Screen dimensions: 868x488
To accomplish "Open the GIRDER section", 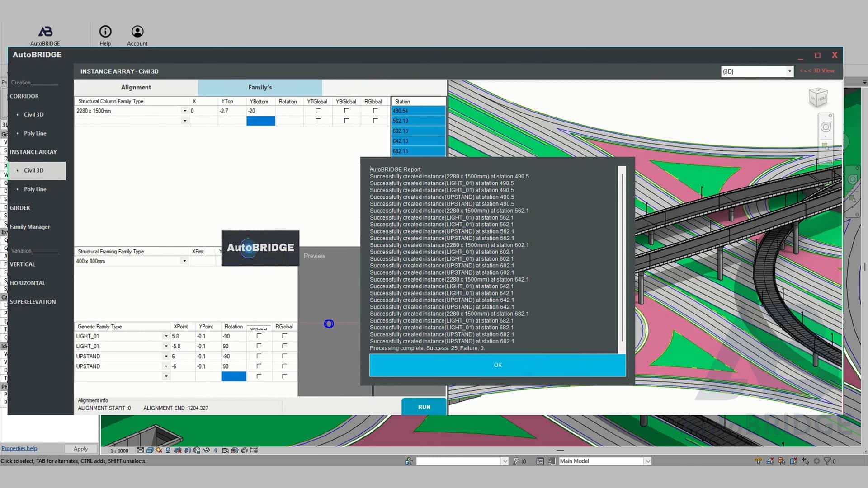I will tap(20, 208).
